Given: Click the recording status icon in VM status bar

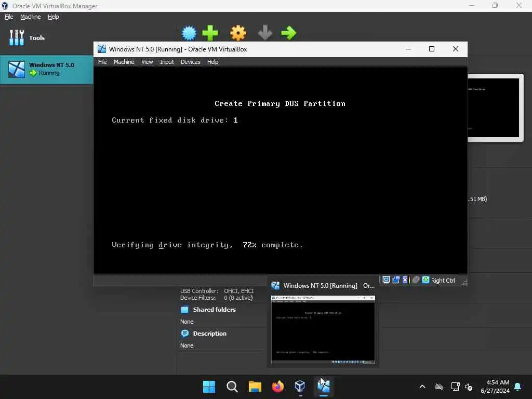Looking at the screenshot, I should [x=395, y=280].
